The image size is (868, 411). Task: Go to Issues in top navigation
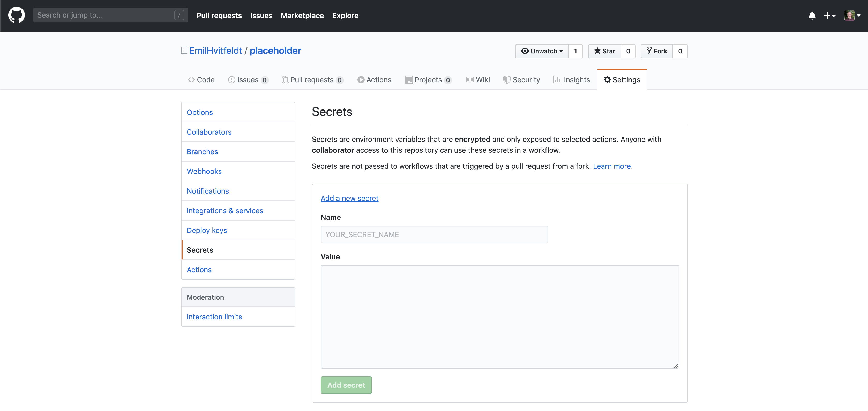261,16
